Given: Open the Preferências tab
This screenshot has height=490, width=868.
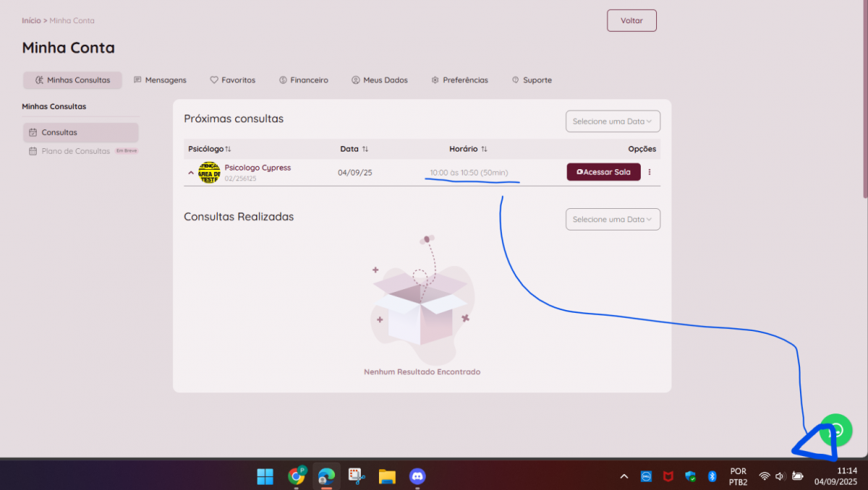Looking at the screenshot, I should click(459, 80).
